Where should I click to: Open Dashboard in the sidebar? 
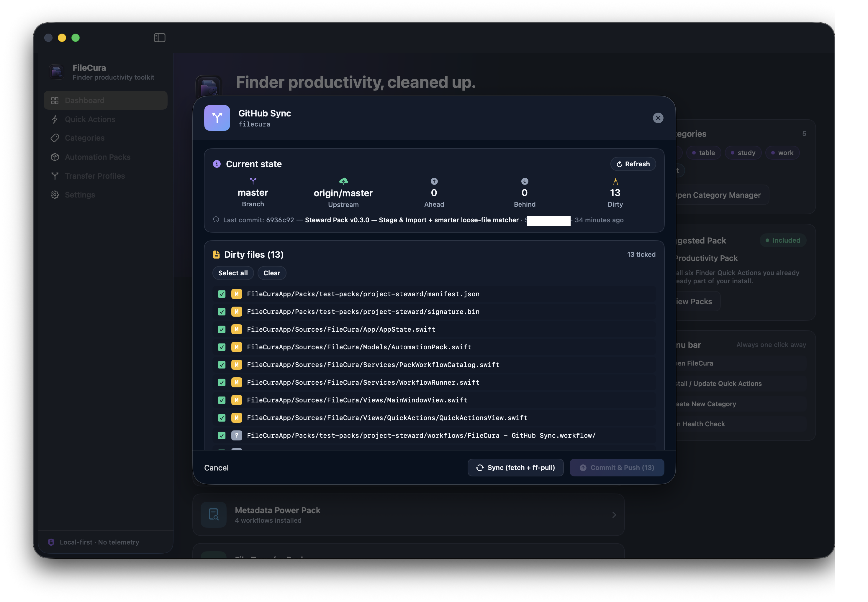pyautogui.click(x=105, y=100)
